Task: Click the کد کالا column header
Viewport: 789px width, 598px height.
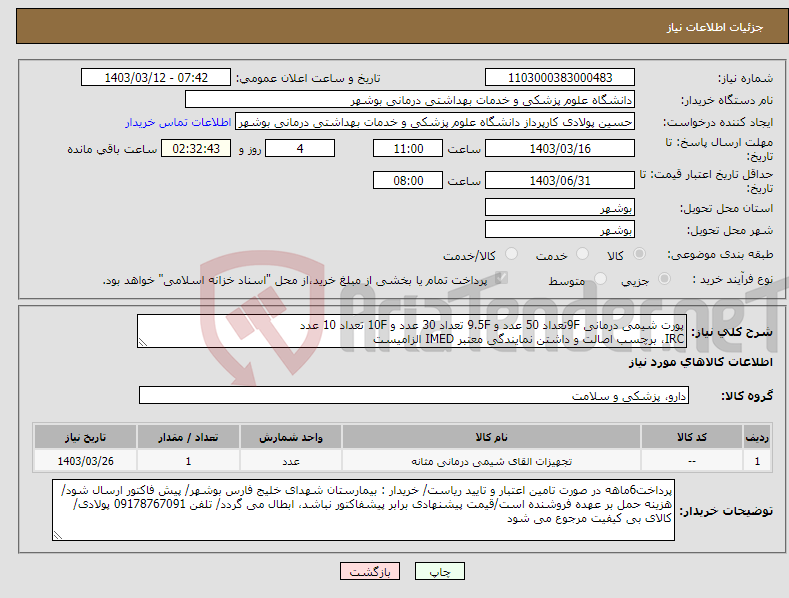Action: pos(692,436)
